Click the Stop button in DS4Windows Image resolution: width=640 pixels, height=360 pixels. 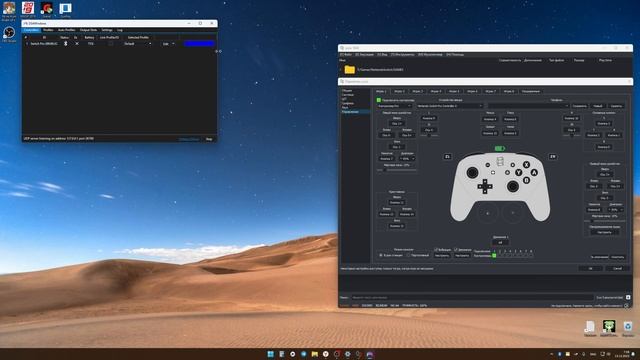click(x=209, y=139)
